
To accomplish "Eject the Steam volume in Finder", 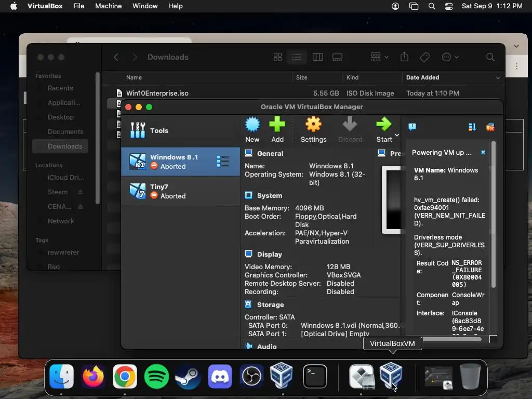I will [x=81, y=192].
